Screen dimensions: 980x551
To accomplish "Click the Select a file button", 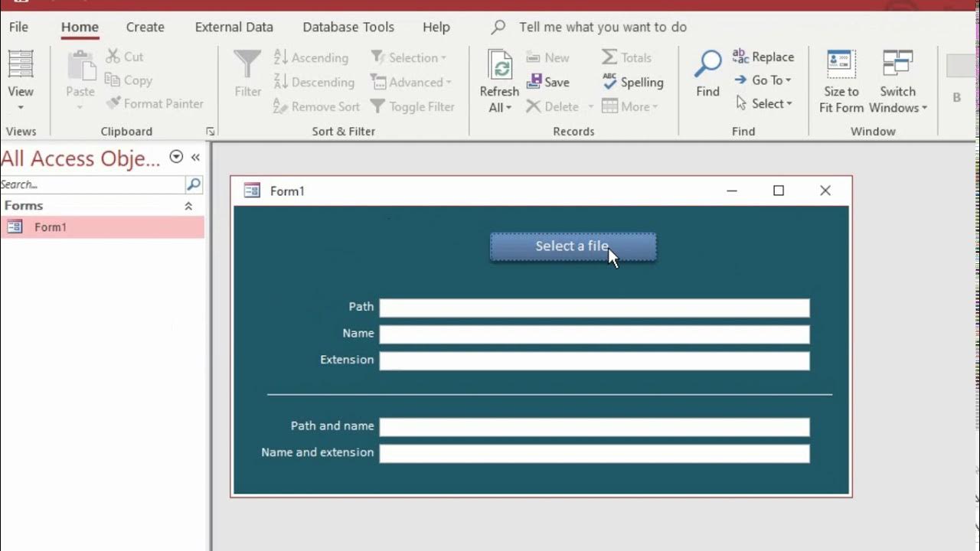I will (573, 247).
